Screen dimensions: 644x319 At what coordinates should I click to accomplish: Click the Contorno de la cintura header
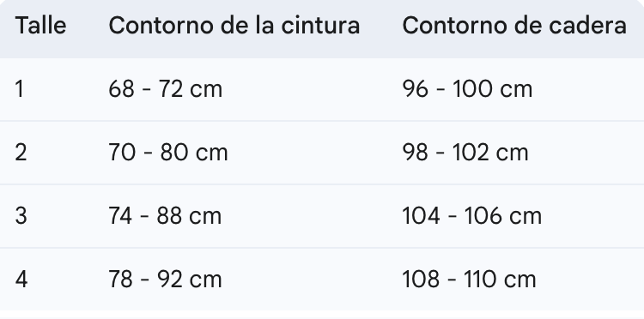(x=234, y=26)
